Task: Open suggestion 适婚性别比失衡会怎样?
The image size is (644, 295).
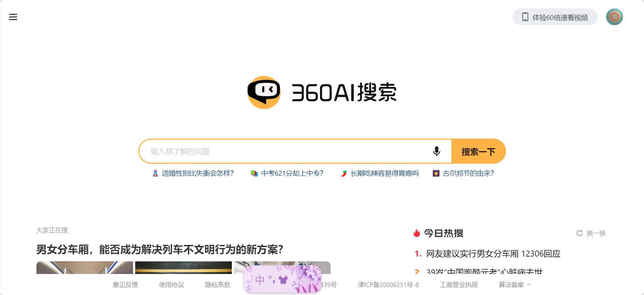Action: click(x=198, y=173)
